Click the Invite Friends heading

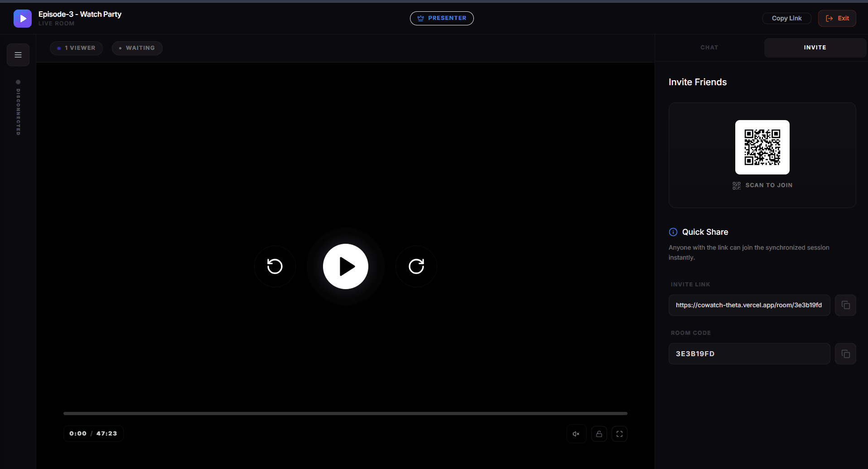click(x=698, y=82)
